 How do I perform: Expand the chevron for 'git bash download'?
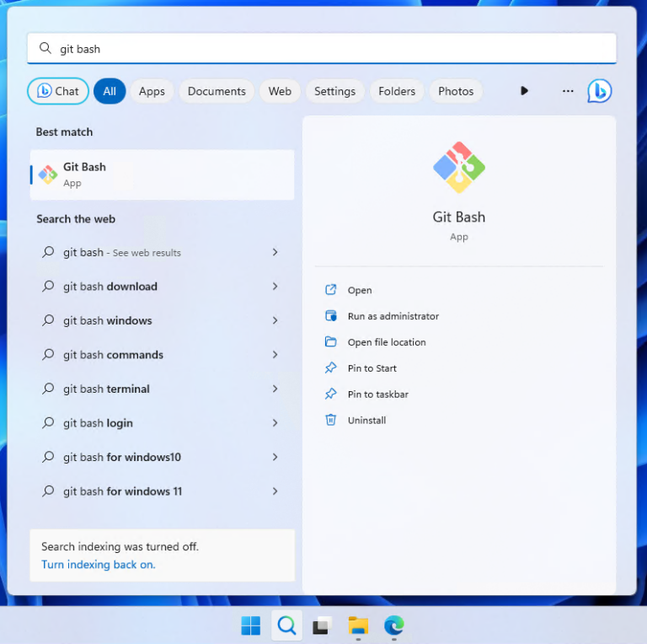[x=275, y=286]
